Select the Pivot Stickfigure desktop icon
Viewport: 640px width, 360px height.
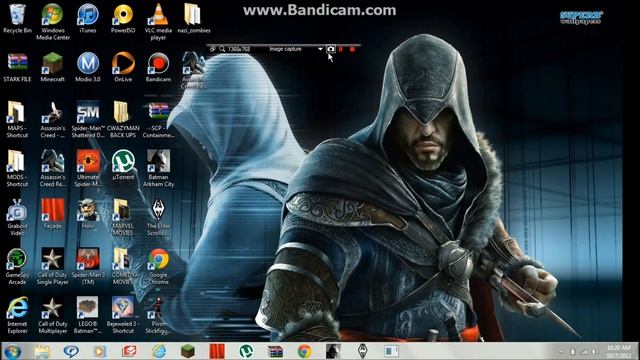click(158, 315)
